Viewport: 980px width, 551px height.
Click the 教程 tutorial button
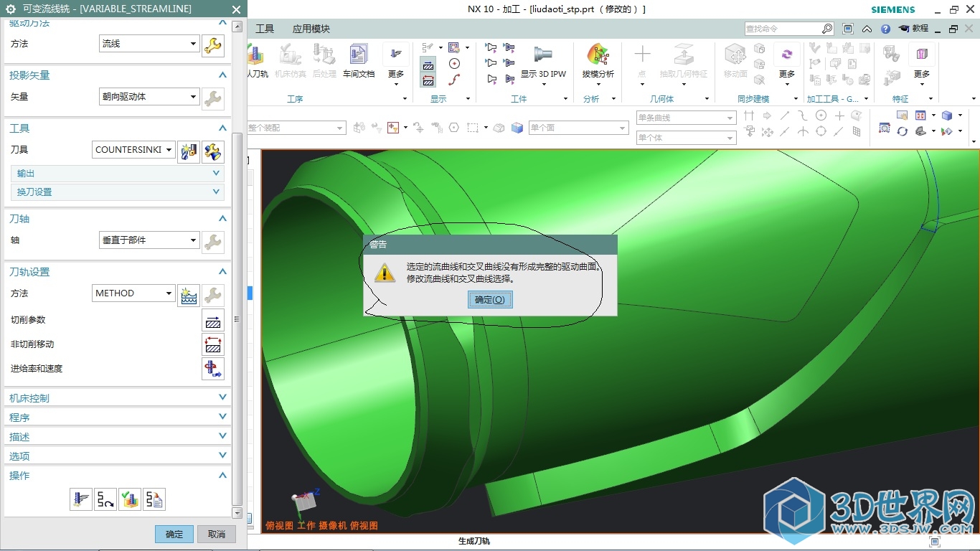[x=913, y=29]
